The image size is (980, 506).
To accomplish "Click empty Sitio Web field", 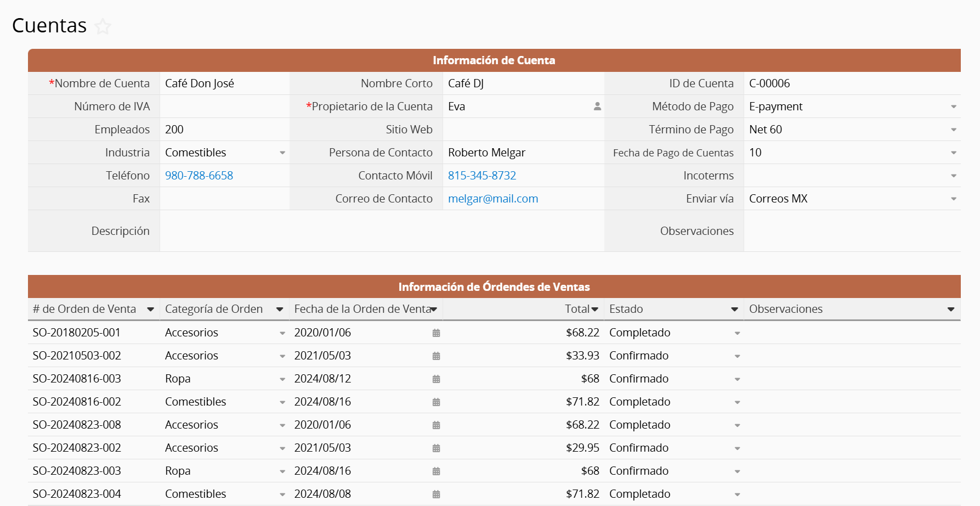I will point(523,130).
